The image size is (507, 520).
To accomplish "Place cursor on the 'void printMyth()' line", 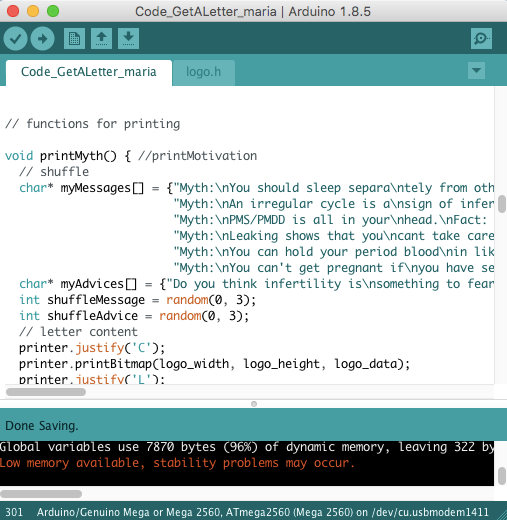I will (x=131, y=156).
